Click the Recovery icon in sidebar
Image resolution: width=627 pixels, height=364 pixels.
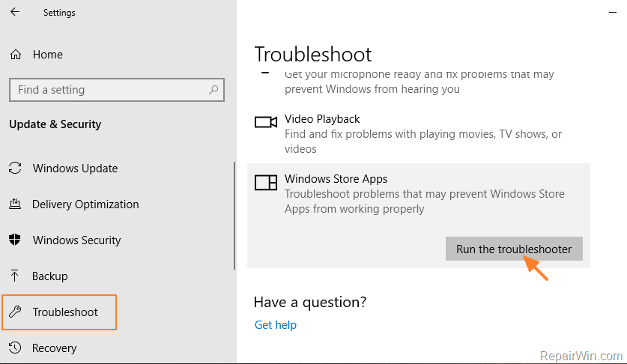coord(15,348)
